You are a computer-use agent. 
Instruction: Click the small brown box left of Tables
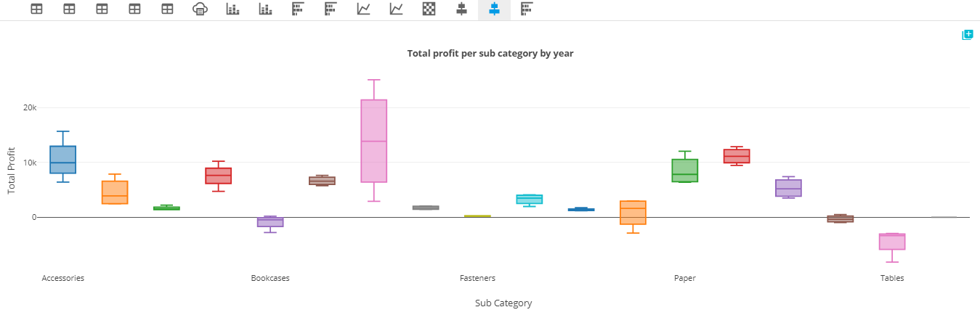841,218
